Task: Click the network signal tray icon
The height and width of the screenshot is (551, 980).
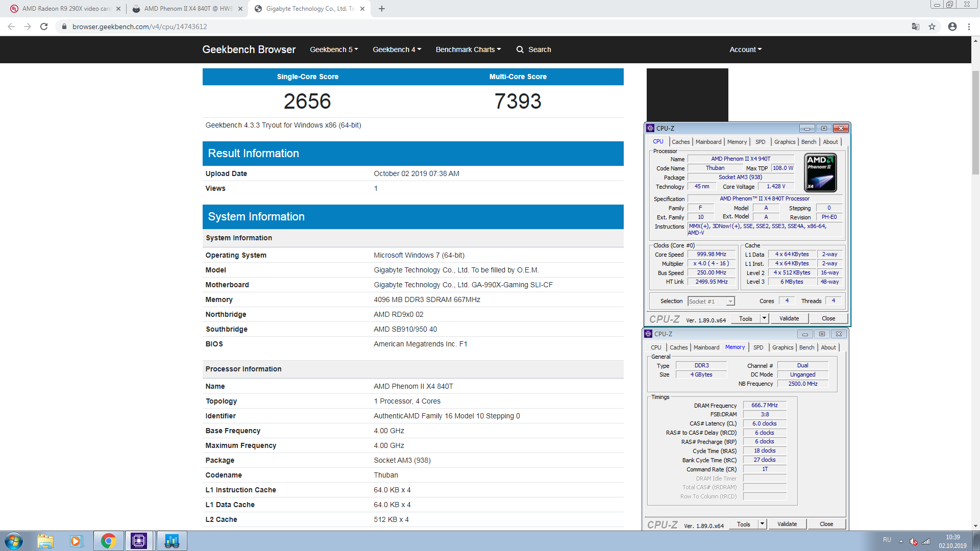Action: (x=926, y=541)
